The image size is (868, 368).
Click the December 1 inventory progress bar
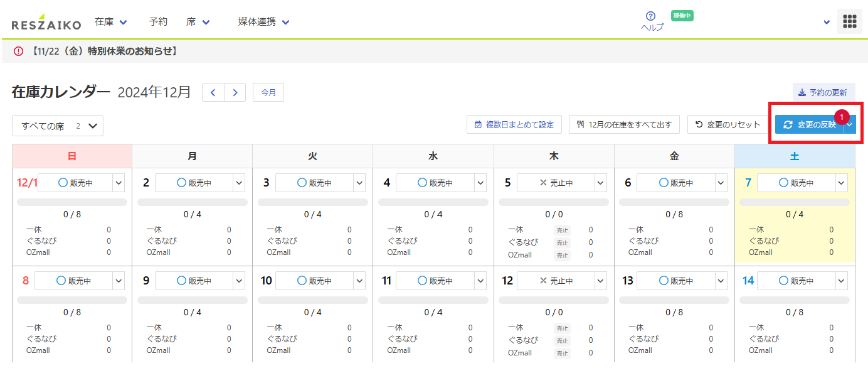coord(72,202)
